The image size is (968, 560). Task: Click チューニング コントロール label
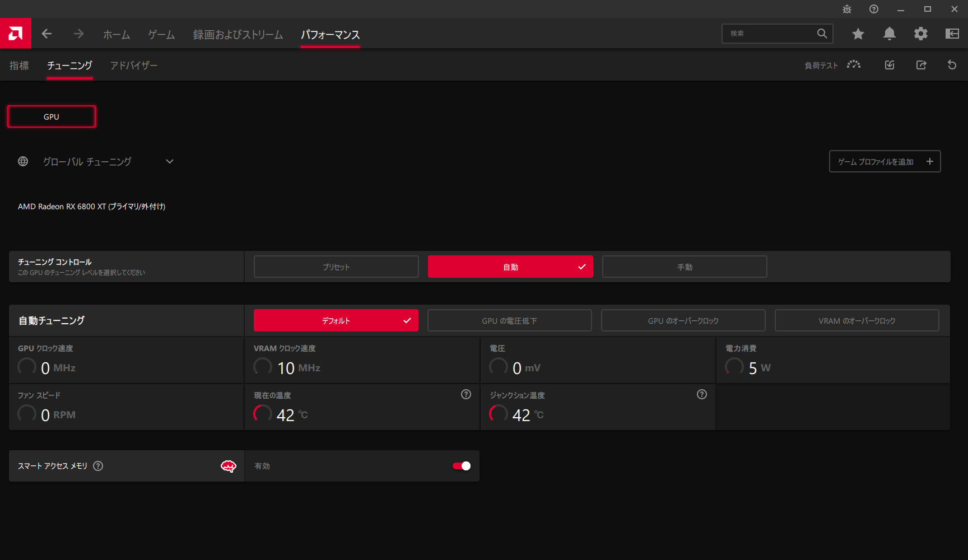(55, 262)
